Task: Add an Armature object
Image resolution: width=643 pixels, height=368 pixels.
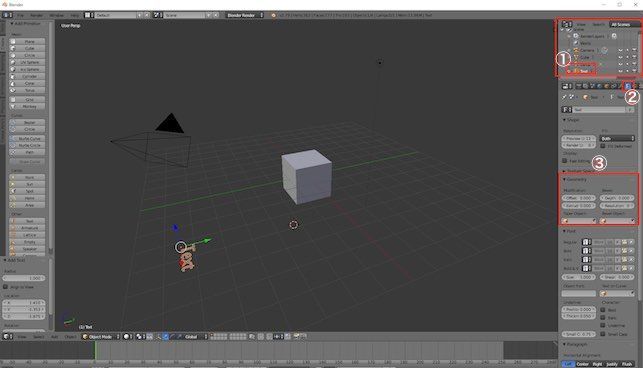Action: [x=27, y=228]
